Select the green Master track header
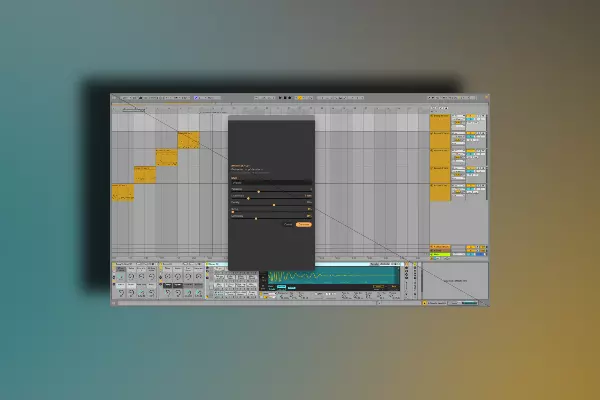Screen dimensions: 600x400 440,254
